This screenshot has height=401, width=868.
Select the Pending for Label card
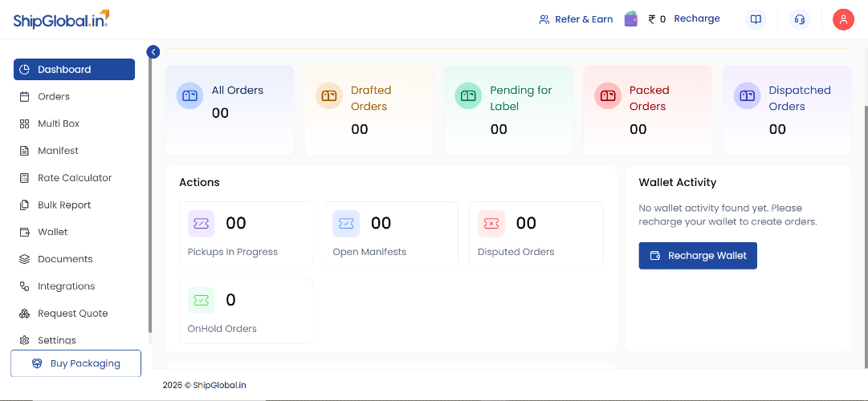pos(507,110)
